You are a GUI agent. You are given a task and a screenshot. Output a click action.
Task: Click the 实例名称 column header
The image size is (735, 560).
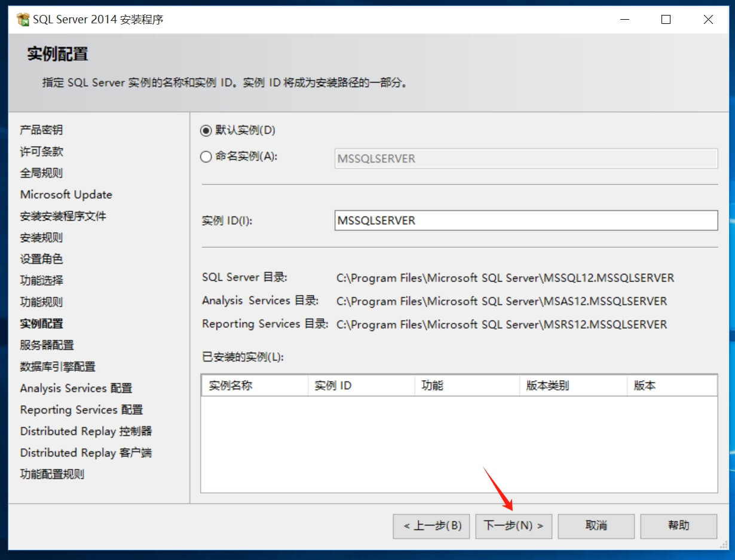[x=254, y=385]
